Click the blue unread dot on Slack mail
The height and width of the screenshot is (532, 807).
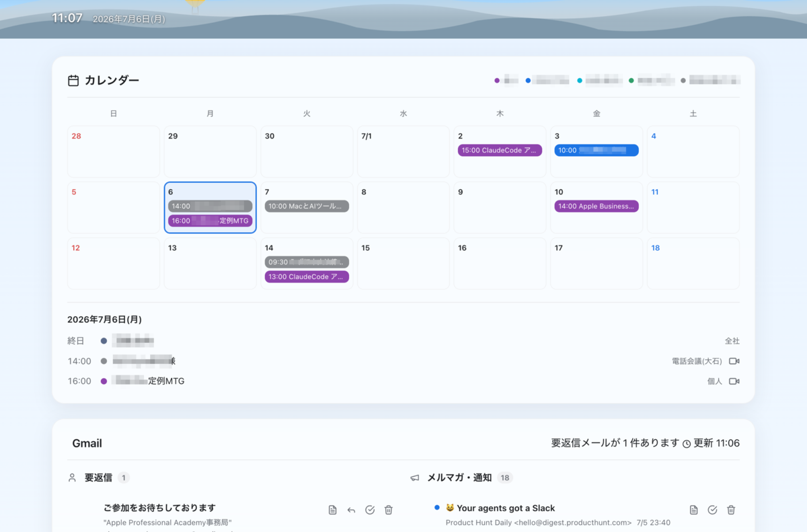[x=437, y=508]
